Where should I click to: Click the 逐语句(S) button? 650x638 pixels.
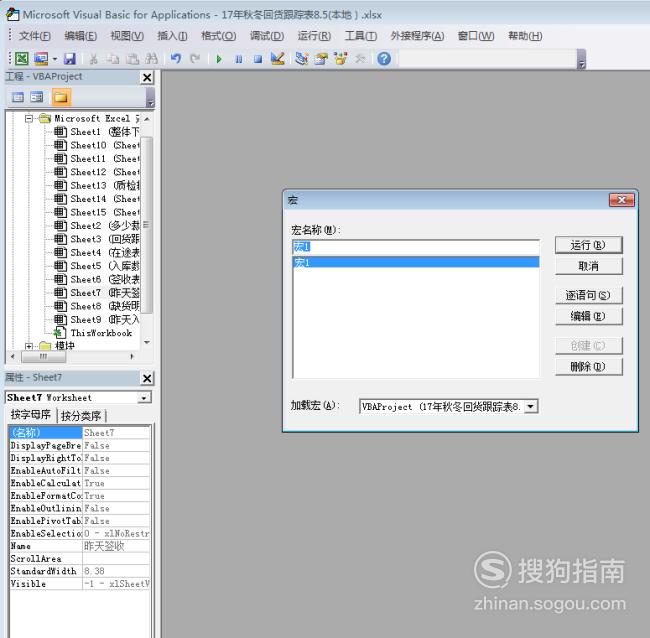[588, 295]
